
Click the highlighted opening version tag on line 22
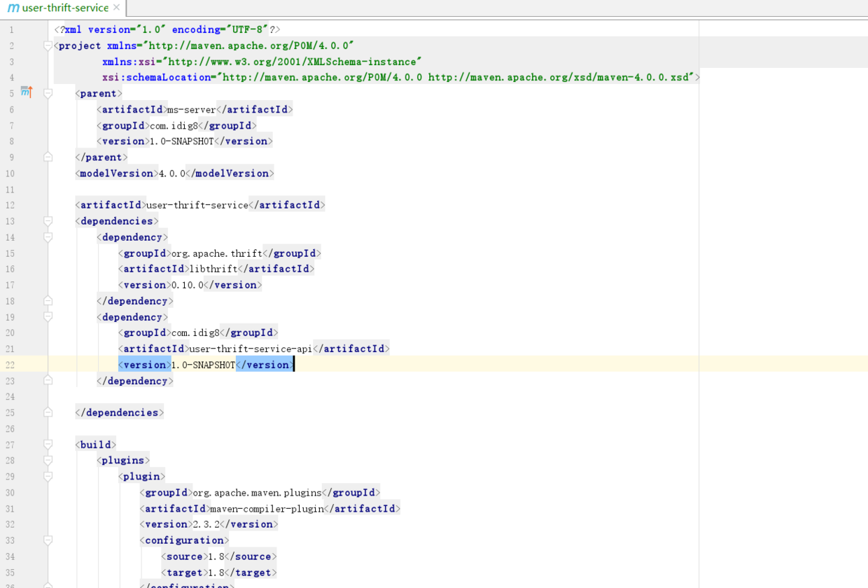tap(145, 365)
